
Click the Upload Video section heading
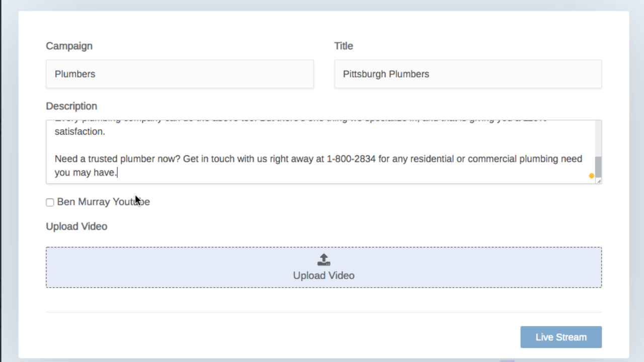tap(76, 226)
